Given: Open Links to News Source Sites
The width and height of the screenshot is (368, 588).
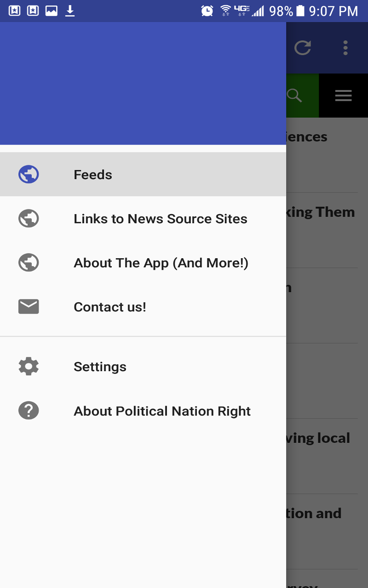Looking at the screenshot, I should coord(161,219).
